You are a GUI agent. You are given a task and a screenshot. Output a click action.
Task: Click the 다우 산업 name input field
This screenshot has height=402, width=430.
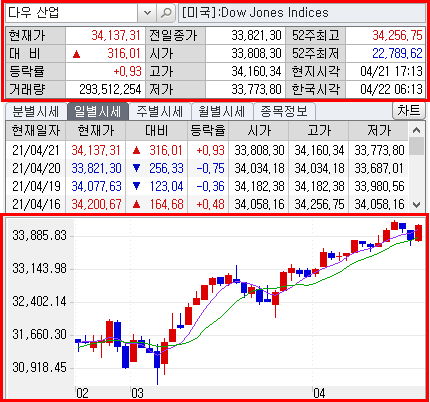click(72, 13)
